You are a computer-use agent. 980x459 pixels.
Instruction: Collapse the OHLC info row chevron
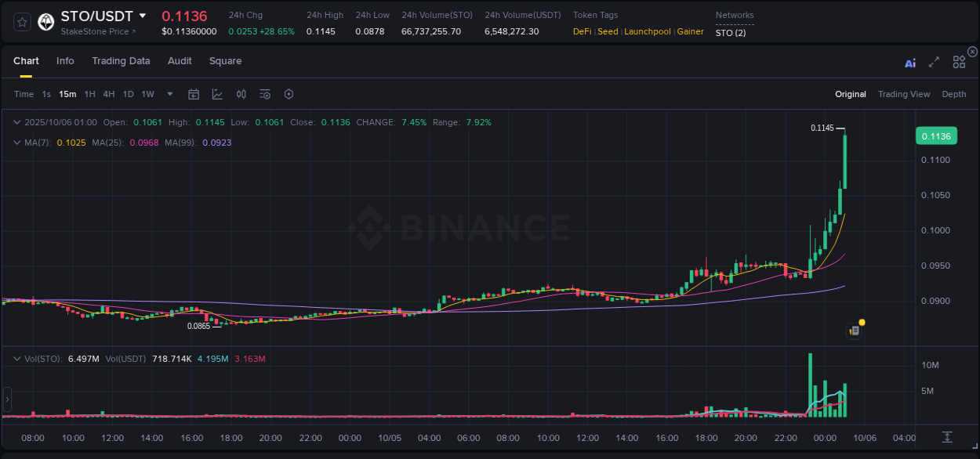pos(17,122)
